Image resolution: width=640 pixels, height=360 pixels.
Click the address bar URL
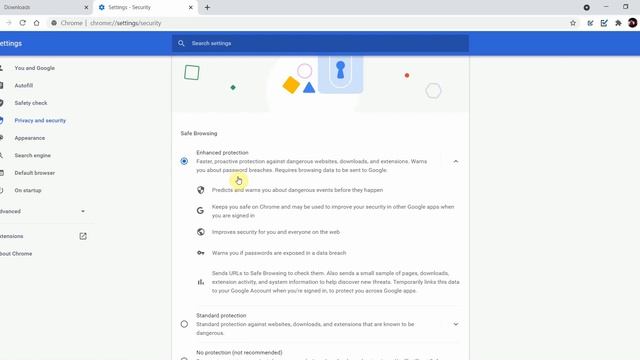pos(126,23)
